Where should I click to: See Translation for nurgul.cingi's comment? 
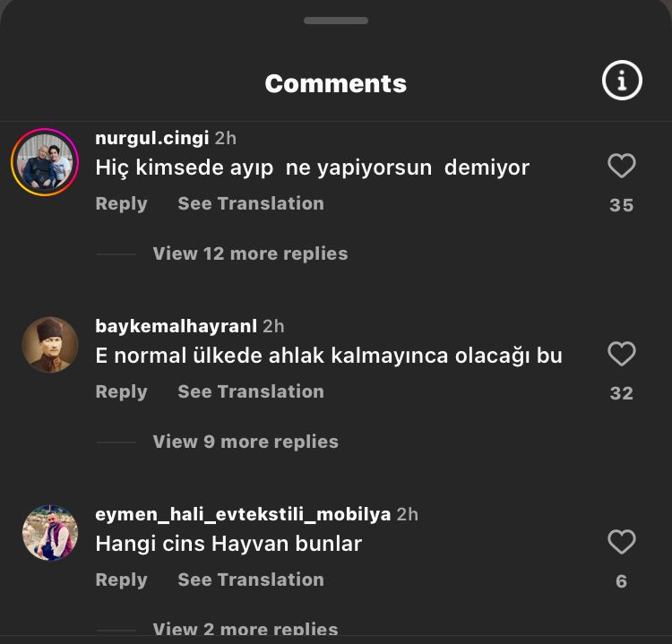(251, 203)
